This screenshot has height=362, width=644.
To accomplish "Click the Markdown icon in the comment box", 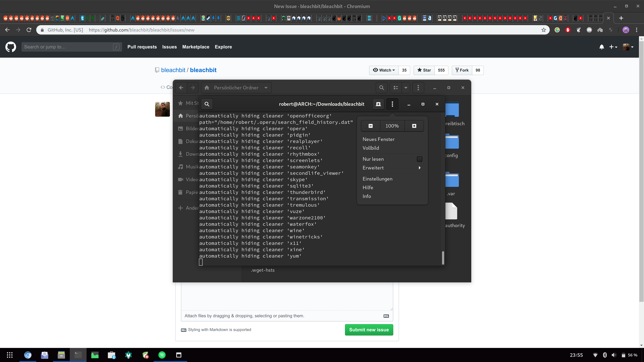I will click(x=386, y=316).
